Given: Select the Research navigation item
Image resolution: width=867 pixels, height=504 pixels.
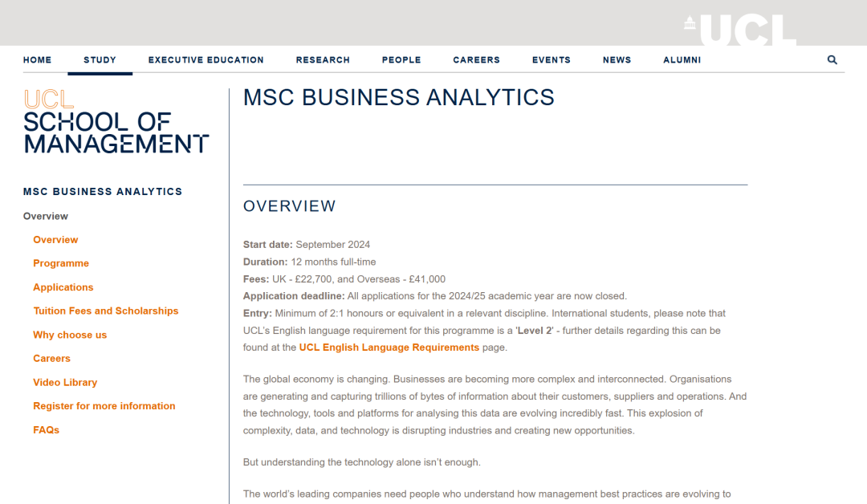Looking at the screenshot, I should pyautogui.click(x=323, y=59).
